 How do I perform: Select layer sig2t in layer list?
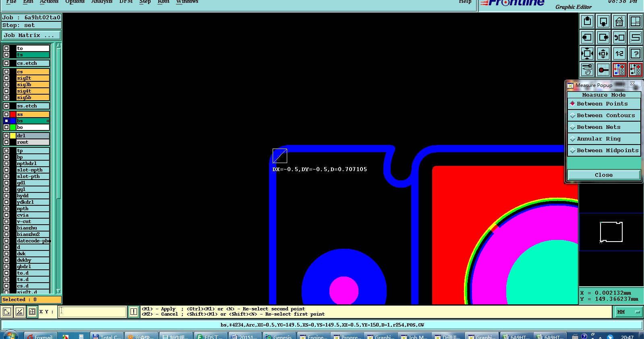(x=33, y=78)
